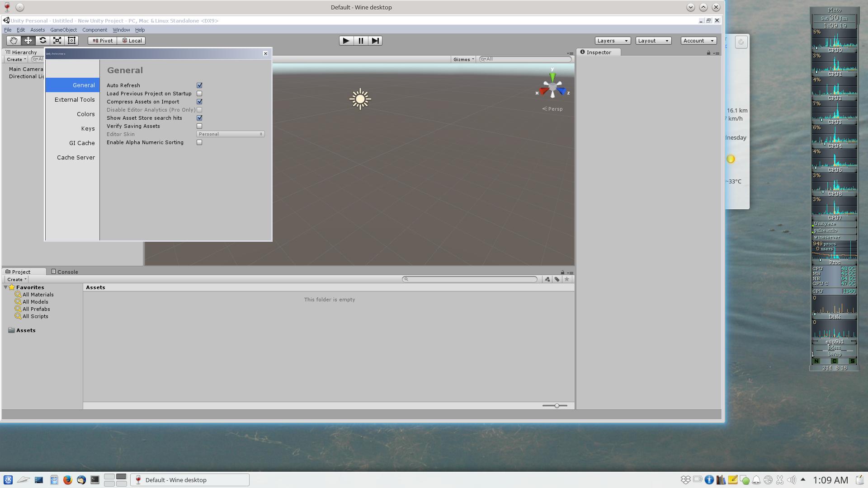
Task: Select Main Camera in Hierarchy
Action: (x=26, y=69)
